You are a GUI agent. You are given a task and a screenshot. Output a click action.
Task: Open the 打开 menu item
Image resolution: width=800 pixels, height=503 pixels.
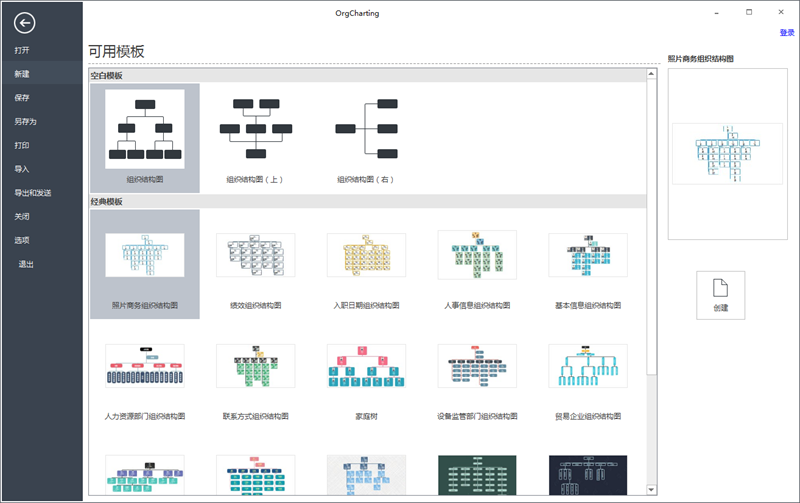tap(22, 51)
